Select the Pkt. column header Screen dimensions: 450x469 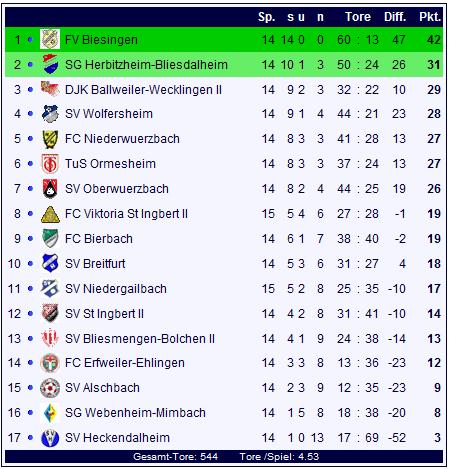[430, 17]
